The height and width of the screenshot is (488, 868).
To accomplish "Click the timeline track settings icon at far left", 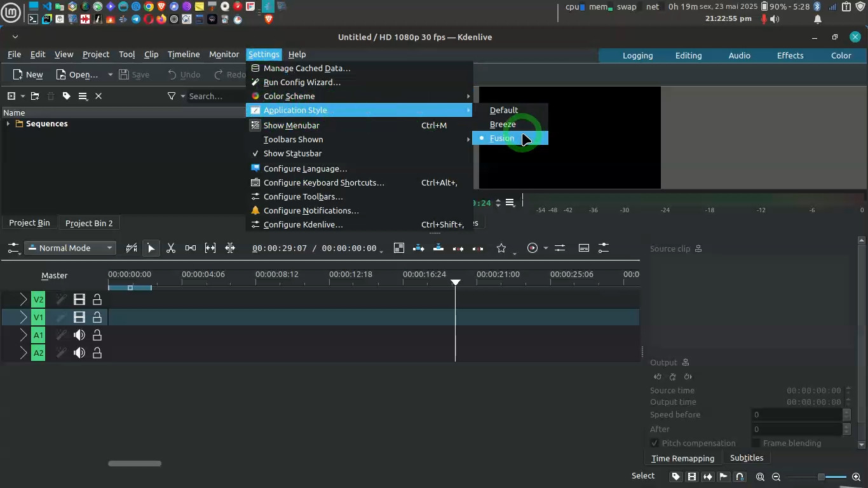I will click(13, 248).
